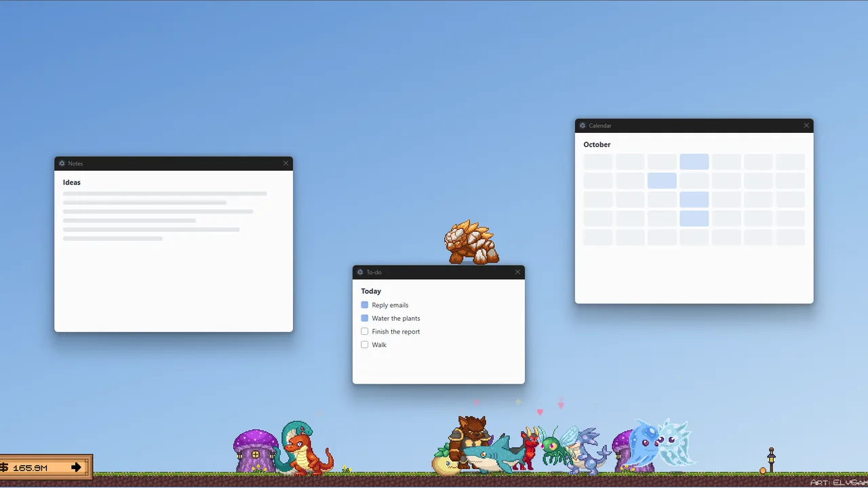Click the Ideas heading in Notes
The width and height of the screenshot is (868, 488).
pyautogui.click(x=72, y=182)
